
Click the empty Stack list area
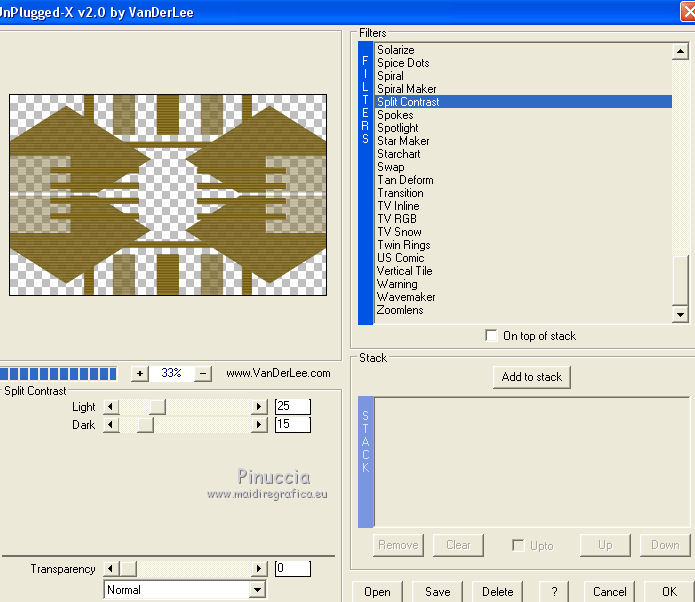tap(532, 461)
